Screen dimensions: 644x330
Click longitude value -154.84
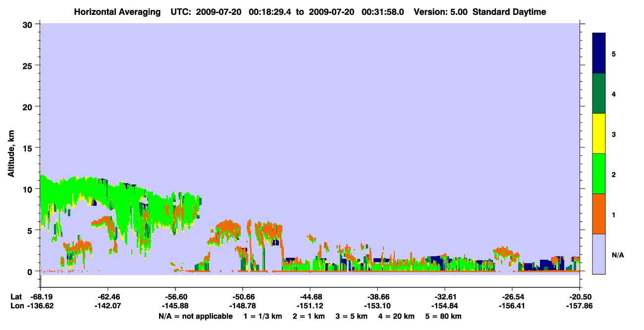(445, 306)
